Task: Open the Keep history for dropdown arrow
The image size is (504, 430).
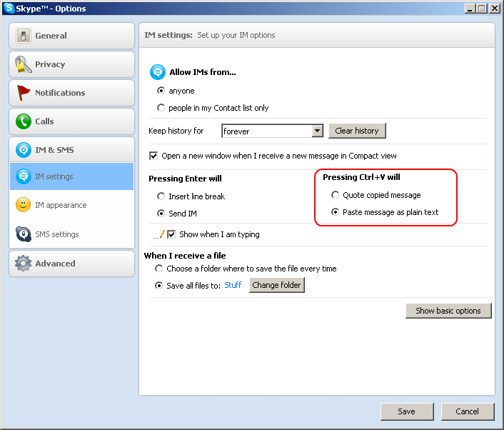Action: point(317,131)
